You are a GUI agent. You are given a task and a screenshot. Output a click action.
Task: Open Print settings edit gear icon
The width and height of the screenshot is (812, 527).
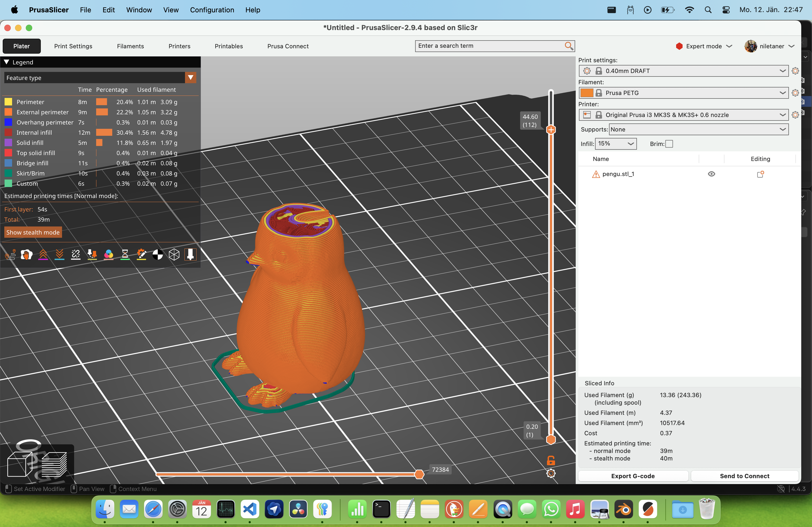point(795,71)
